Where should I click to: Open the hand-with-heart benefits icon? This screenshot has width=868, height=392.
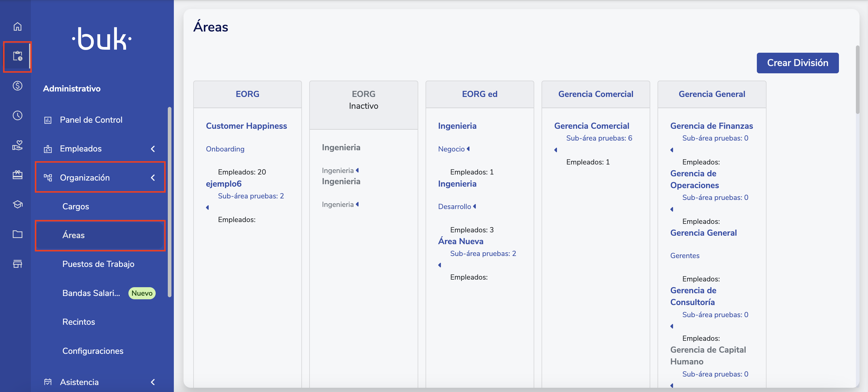[18, 145]
